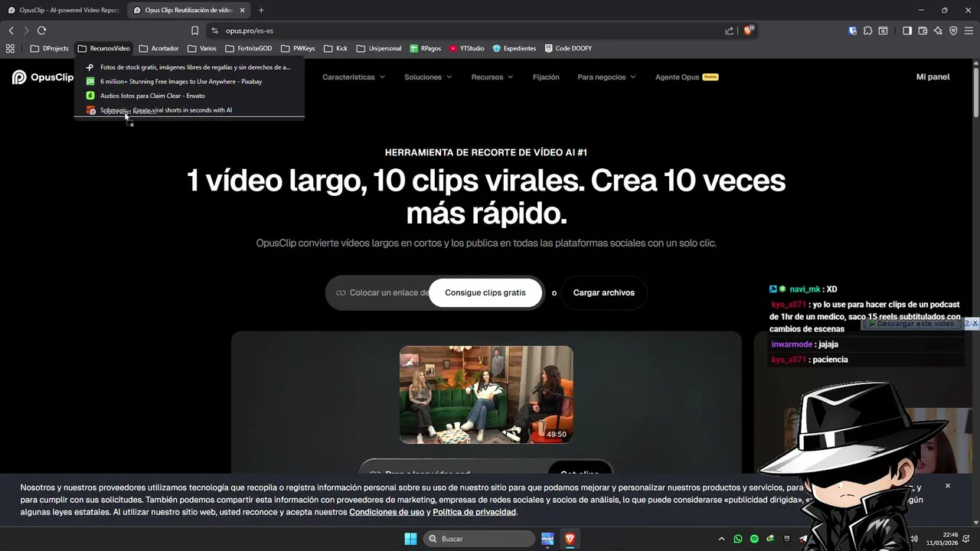Expand the Recursos menu
The height and width of the screenshot is (551, 980).
(x=492, y=77)
